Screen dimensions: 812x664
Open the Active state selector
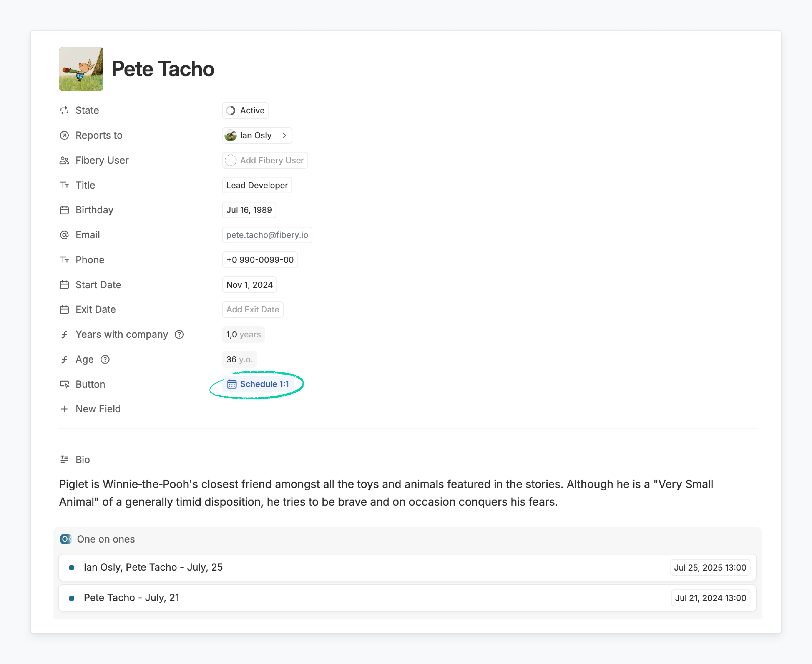[246, 110]
